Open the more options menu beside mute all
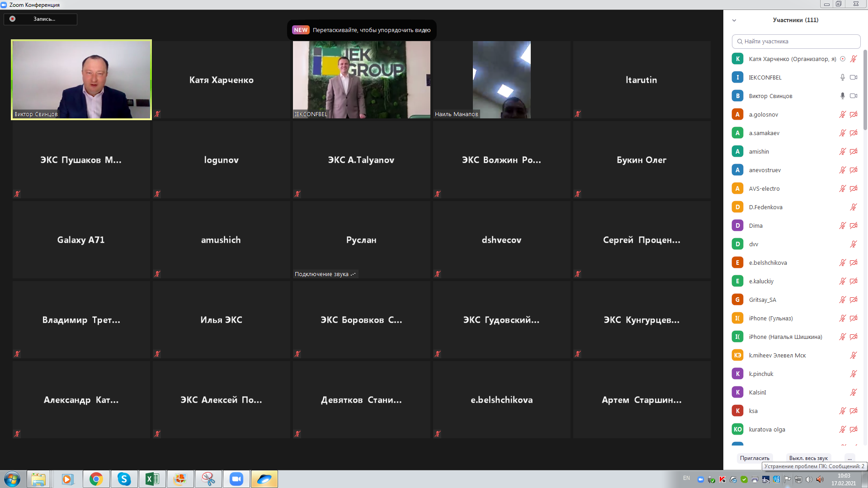The width and height of the screenshot is (868, 488). click(x=849, y=458)
